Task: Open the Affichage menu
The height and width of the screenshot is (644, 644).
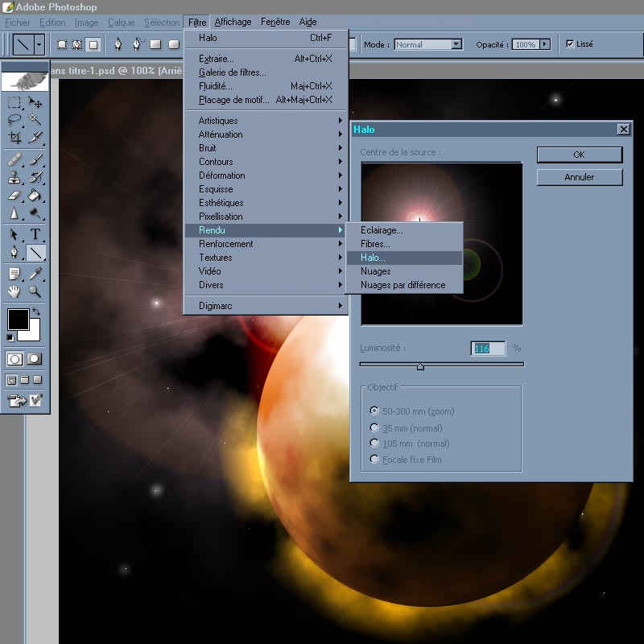Action: [233, 22]
